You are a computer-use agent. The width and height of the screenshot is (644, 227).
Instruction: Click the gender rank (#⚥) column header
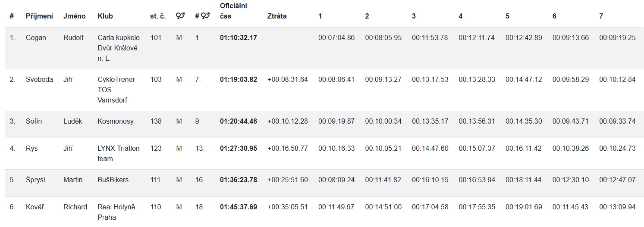[x=202, y=16]
